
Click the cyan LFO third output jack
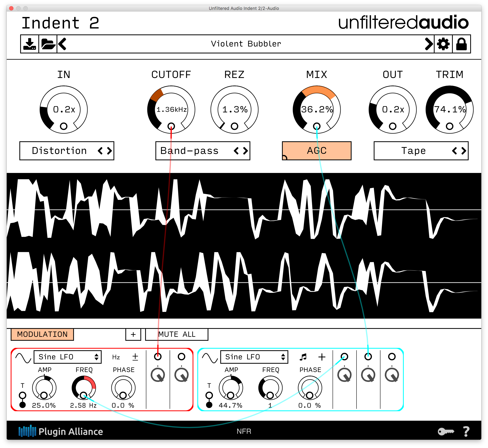coord(392,357)
